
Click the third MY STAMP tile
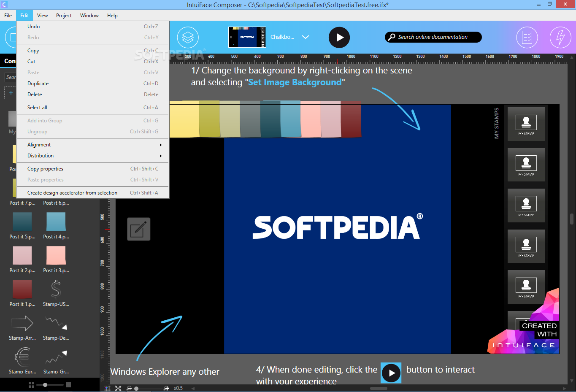click(526, 205)
